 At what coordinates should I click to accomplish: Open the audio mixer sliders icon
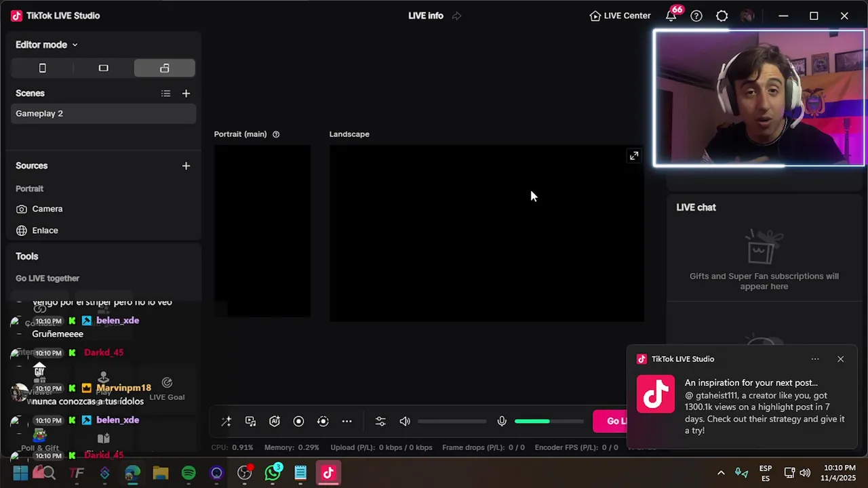point(380,422)
